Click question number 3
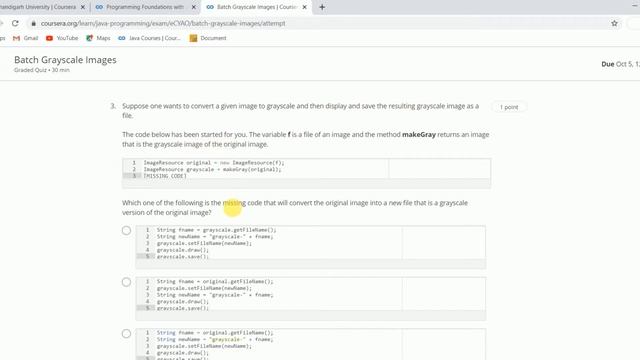This screenshot has height=360, width=640. coord(113,106)
